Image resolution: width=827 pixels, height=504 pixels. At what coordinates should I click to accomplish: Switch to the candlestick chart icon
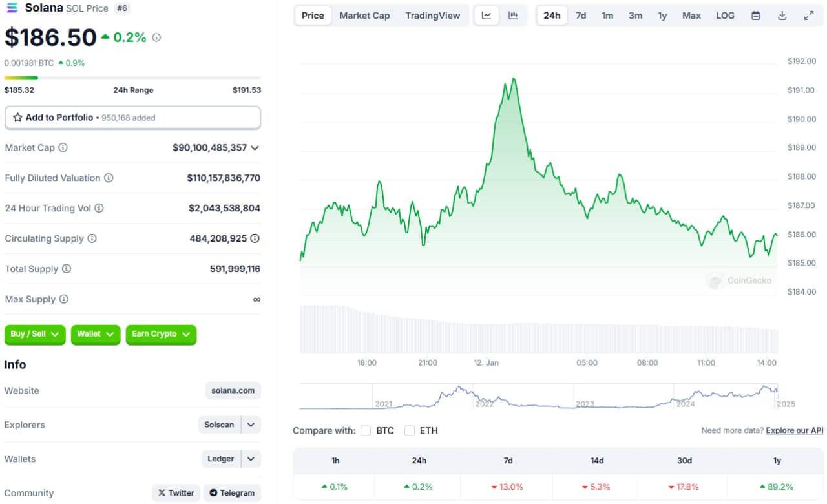[513, 16]
